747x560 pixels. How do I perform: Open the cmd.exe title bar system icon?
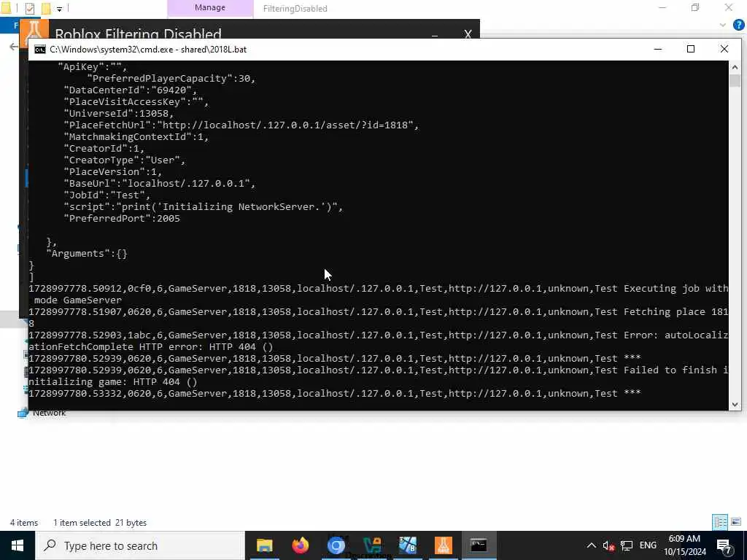(40, 50)
